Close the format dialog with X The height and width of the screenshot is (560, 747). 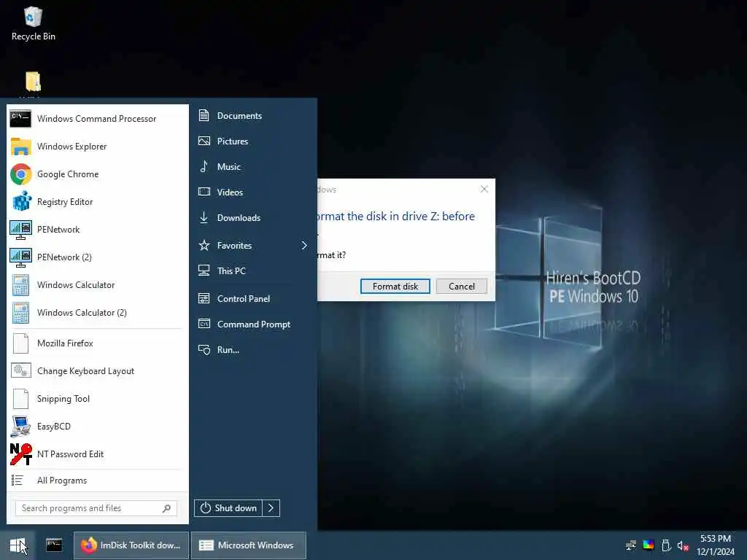click(x=484, y=189)
